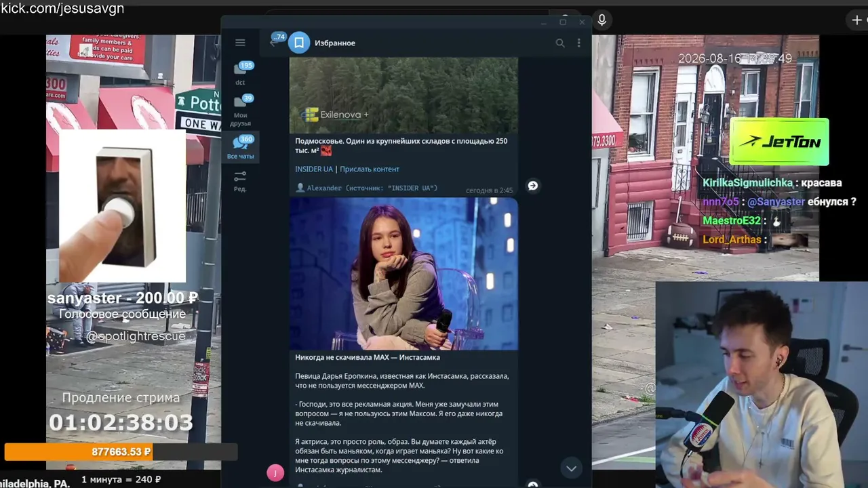Screen dimensions: 868x488
Task: Open the Инстасамка interview photo
Action: (x=403, y=274)
